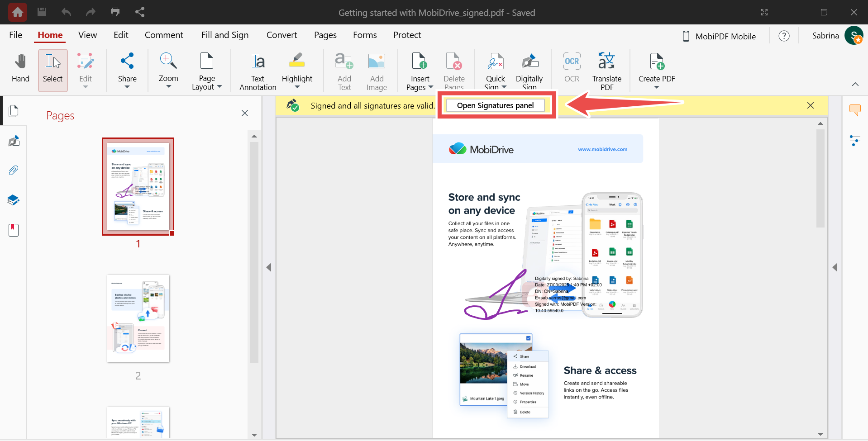Toggle full screen mode in the title bar

tap(764, 12)
